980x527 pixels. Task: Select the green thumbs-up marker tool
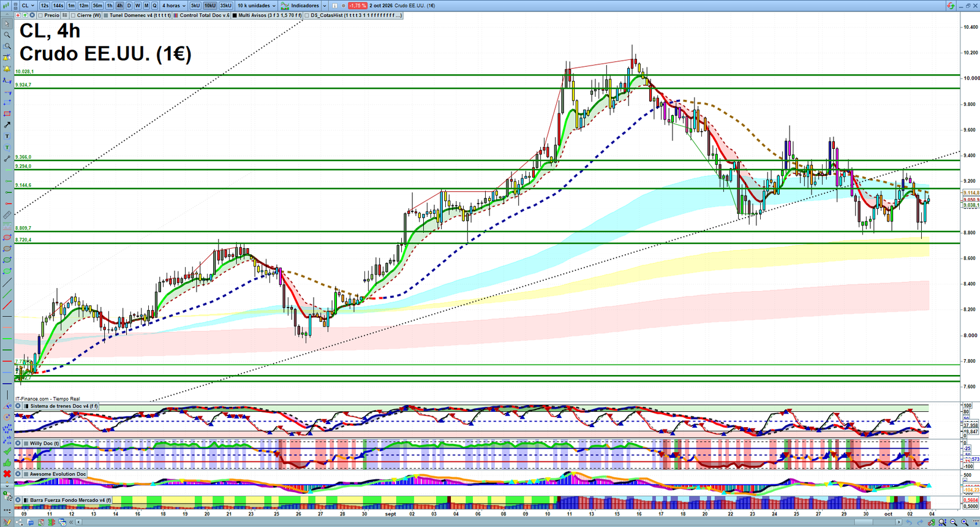click(7, 463)
